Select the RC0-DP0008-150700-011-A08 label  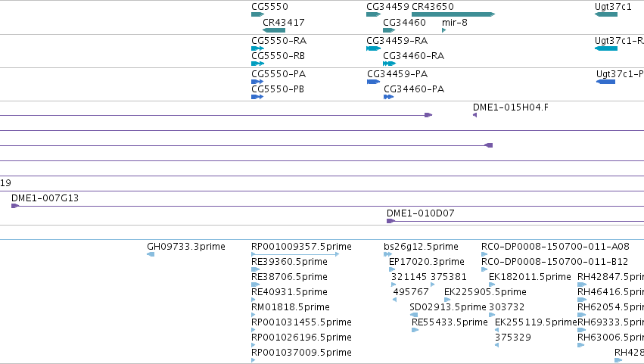(x=555, y=247)
